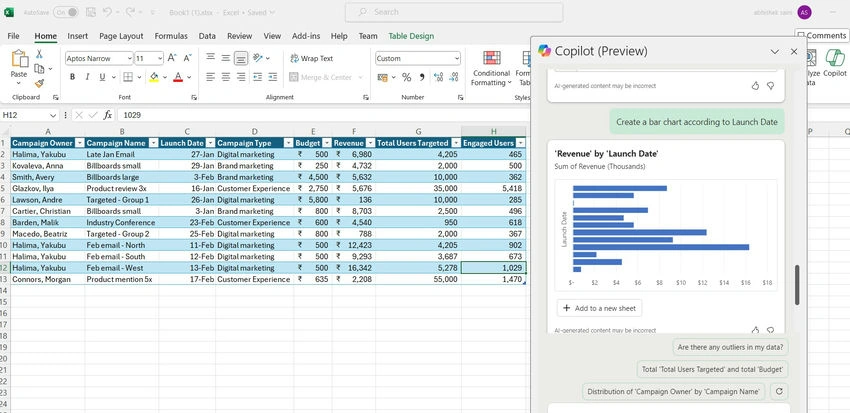This screenshot has height=413, width=850.
Task: Open Launch Date filter dropdown
Action: [x=209, y=143]
